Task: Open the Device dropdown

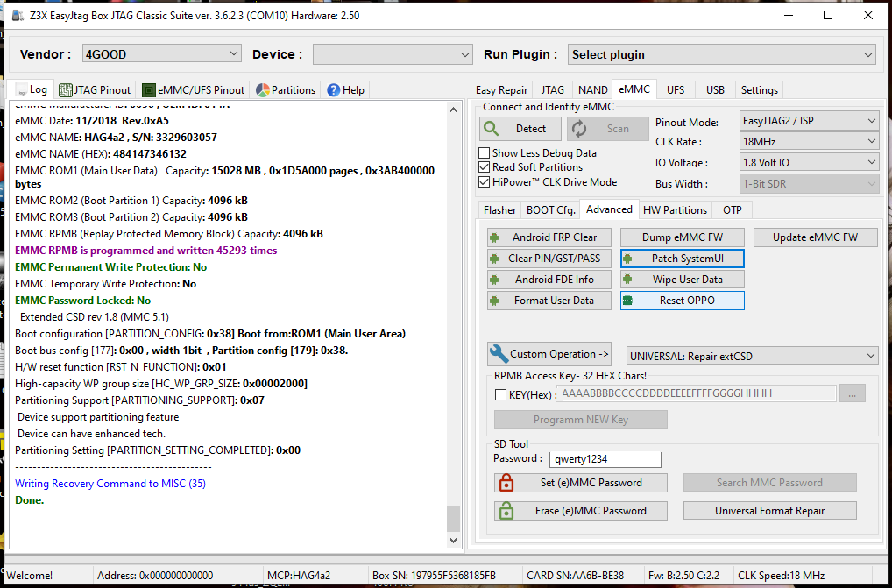Action: (x=393, y=54)
